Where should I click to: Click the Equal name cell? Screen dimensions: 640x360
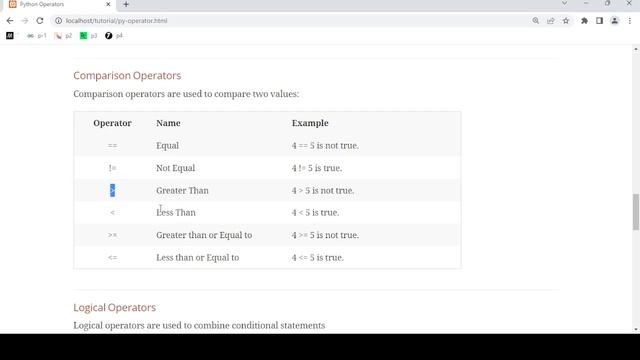pyautogui.click(x=167, y=146)
